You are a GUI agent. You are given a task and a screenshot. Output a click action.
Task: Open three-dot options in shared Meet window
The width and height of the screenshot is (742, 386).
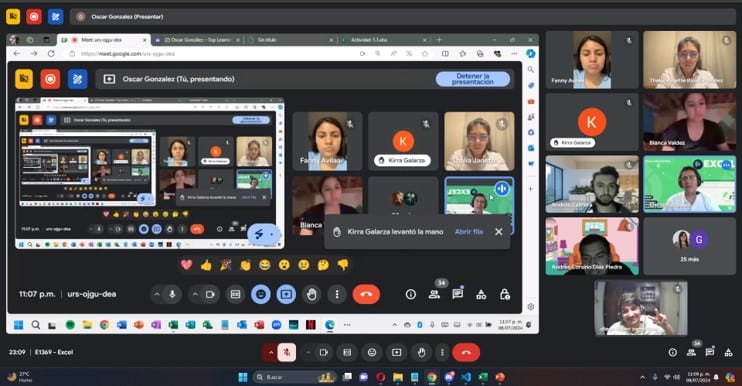coord(337,294)
